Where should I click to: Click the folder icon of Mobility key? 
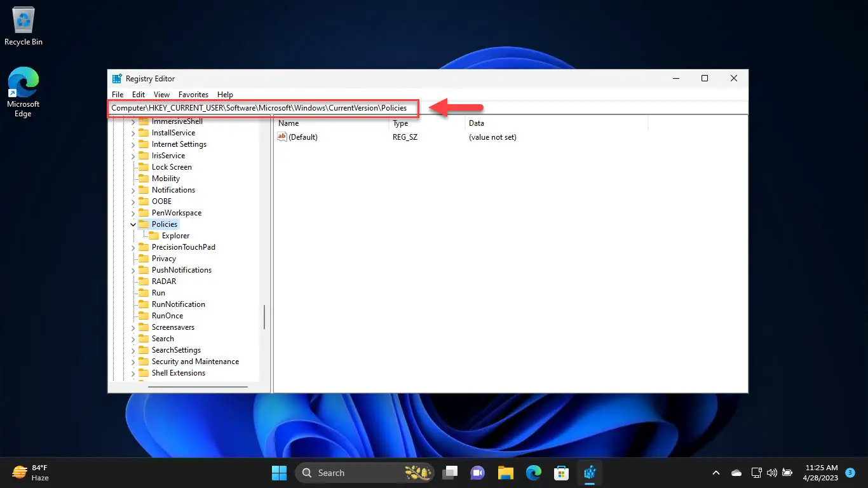144,179
